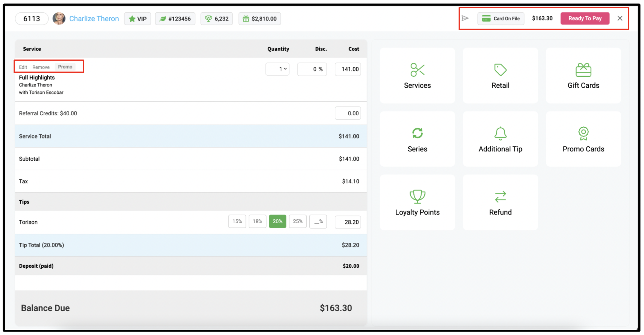The width and height of the screenshot is (644, 335).
Task: Click Promo on Full Highlights service
Action: tap(65, 67)
